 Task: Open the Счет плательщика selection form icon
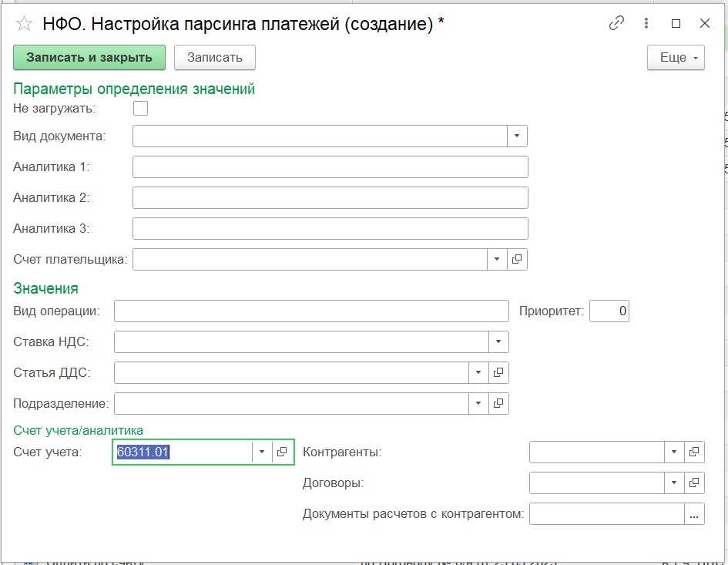click(517, 260)
